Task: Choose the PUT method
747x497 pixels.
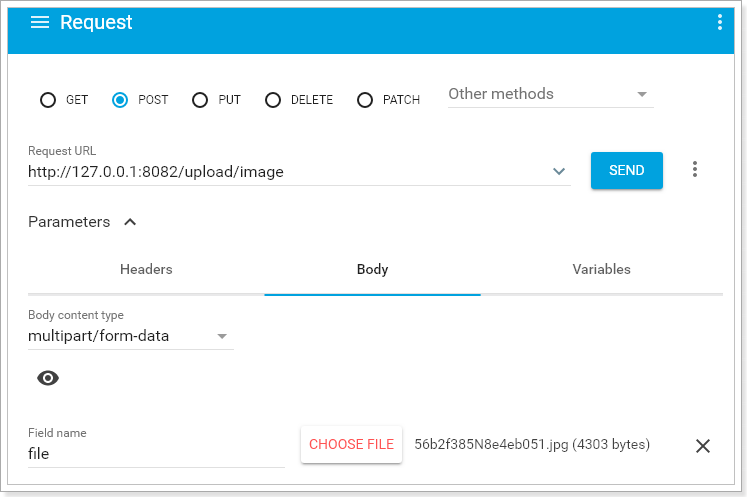Action: (200, 100)
